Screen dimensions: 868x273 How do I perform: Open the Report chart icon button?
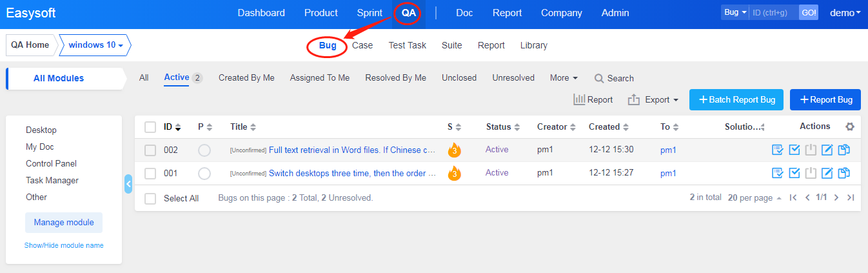[x=593, y=100]
